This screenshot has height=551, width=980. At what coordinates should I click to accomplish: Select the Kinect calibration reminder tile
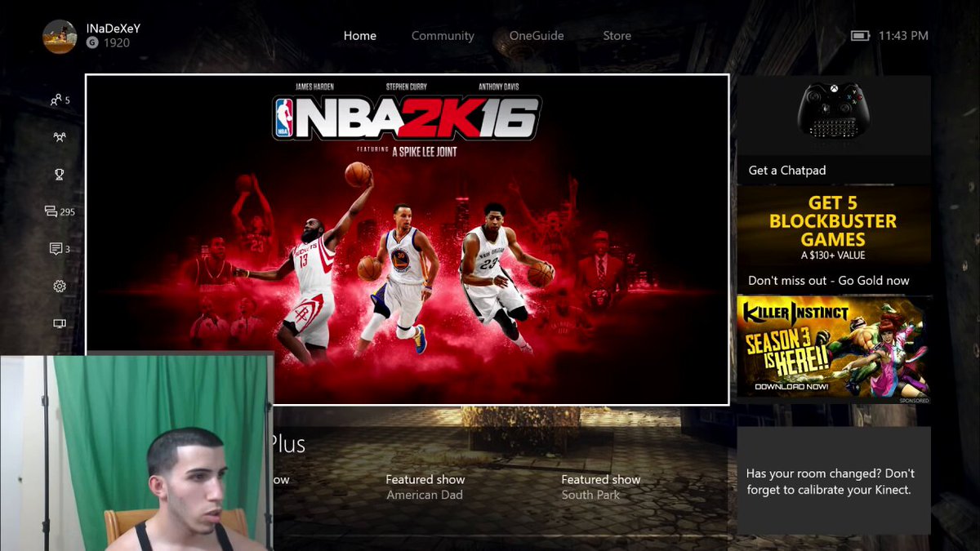pos(834,481)
